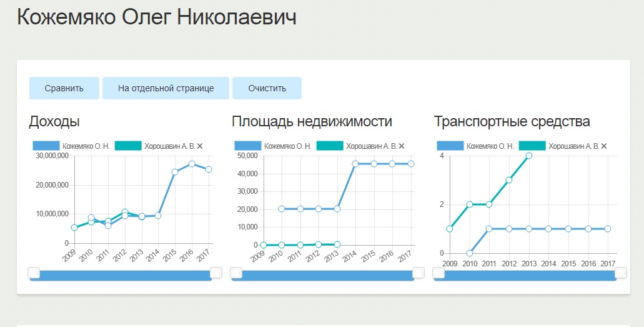Remove Хорошавин А. В. from Доходы chart

[x=200, y=146]
